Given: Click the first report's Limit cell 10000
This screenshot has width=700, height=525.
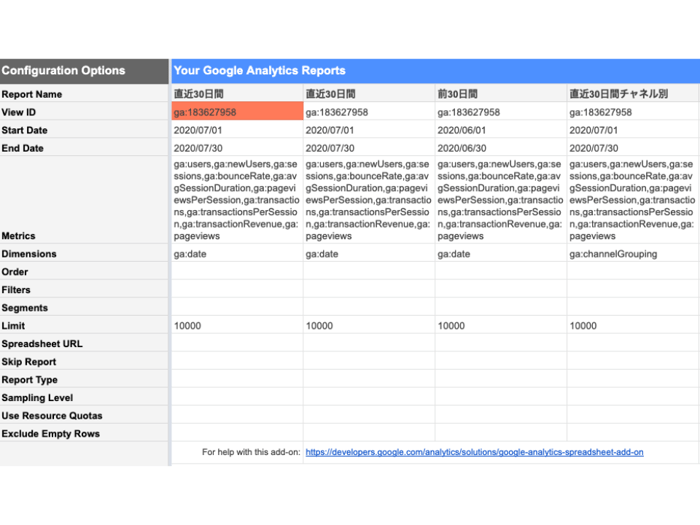Looking at the screenshot, I should pyautogui.click(x=237, y=325).
